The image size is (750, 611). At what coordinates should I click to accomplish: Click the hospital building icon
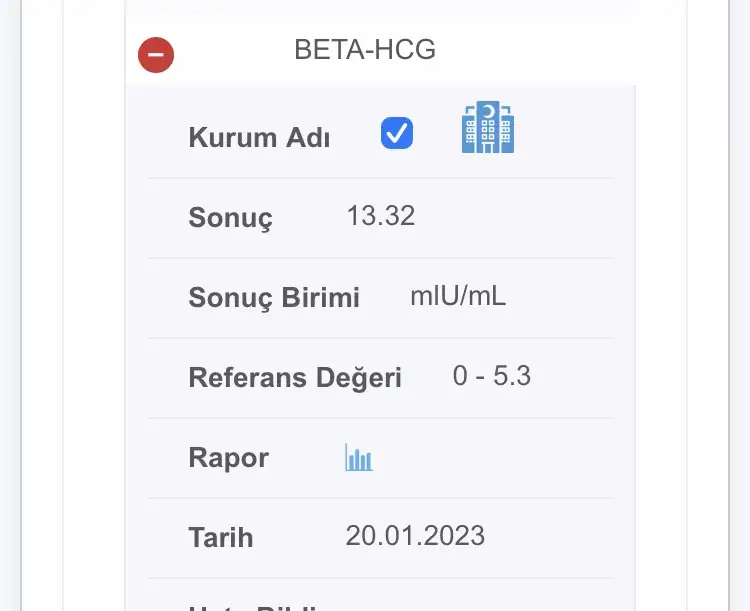pyautogui.click(x=488, y=128)
